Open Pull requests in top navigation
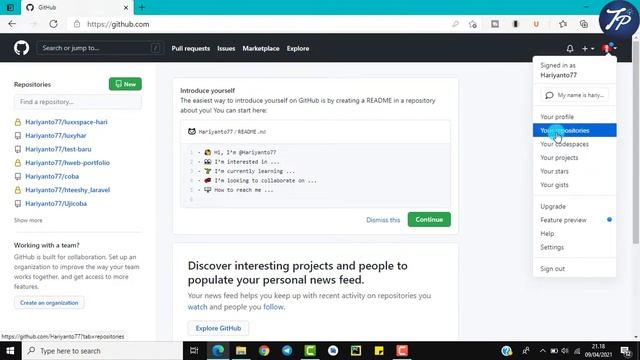The height and width of the screenshot is (360, 640). pyautogui.click(x=191, y=48)
